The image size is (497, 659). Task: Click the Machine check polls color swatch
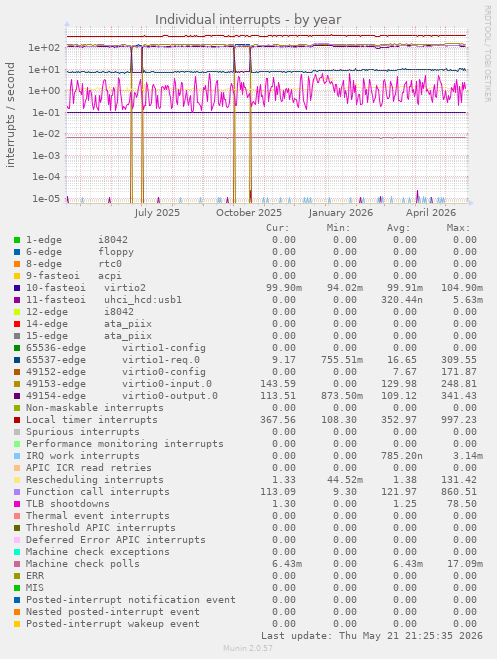click(17, 564)
